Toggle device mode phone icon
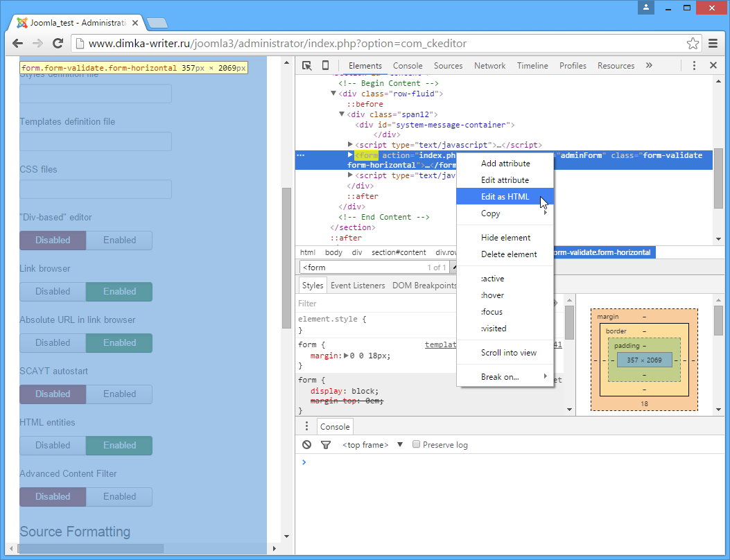 click(325, 66)
